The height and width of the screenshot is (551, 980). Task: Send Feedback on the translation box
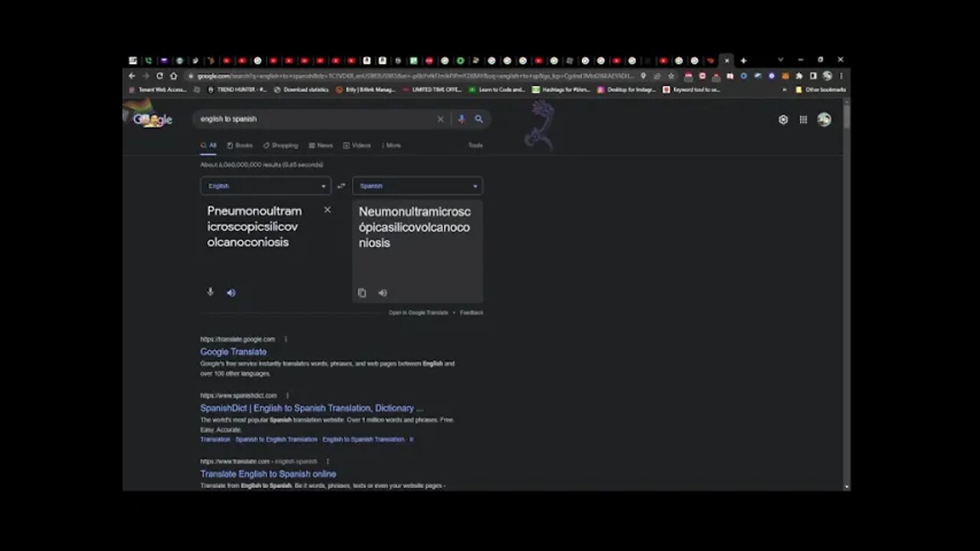pyautogui.click(x=472, y=312)
